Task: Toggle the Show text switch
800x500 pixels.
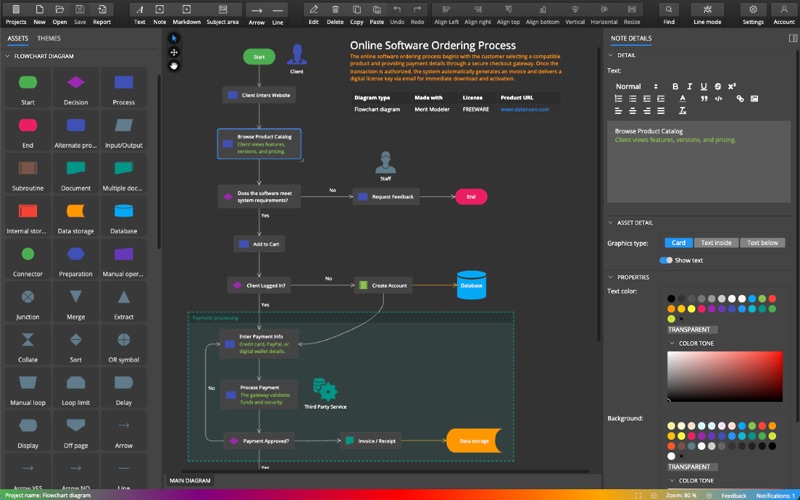Action: (666, 260)
